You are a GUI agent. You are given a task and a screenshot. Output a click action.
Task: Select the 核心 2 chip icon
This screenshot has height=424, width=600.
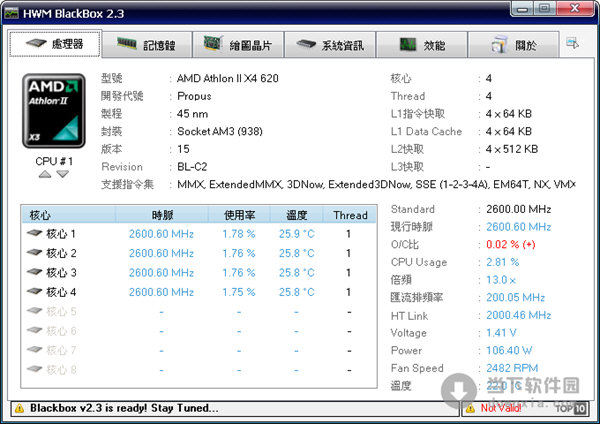coord(34,252)
